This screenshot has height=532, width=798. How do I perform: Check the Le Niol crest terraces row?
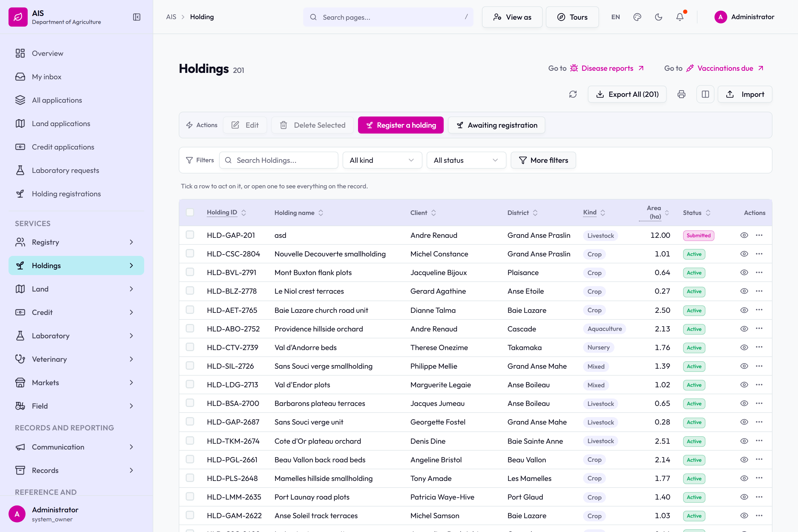190,291
